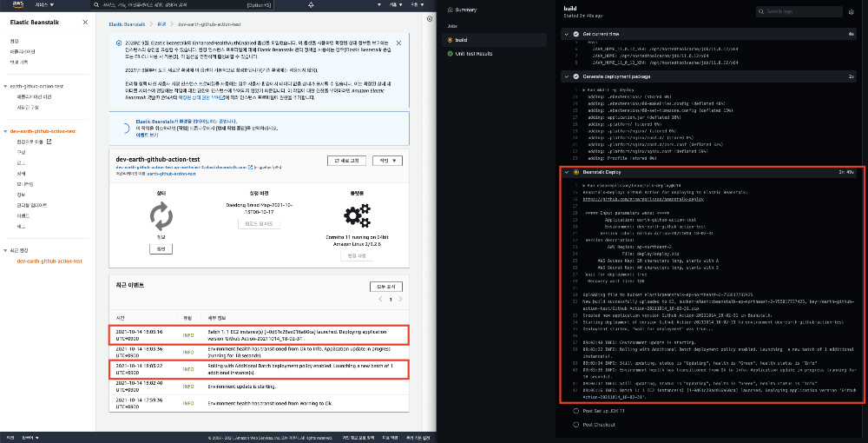Click the info icon in the blue notice
868x443 pixels.
[119, 43]
